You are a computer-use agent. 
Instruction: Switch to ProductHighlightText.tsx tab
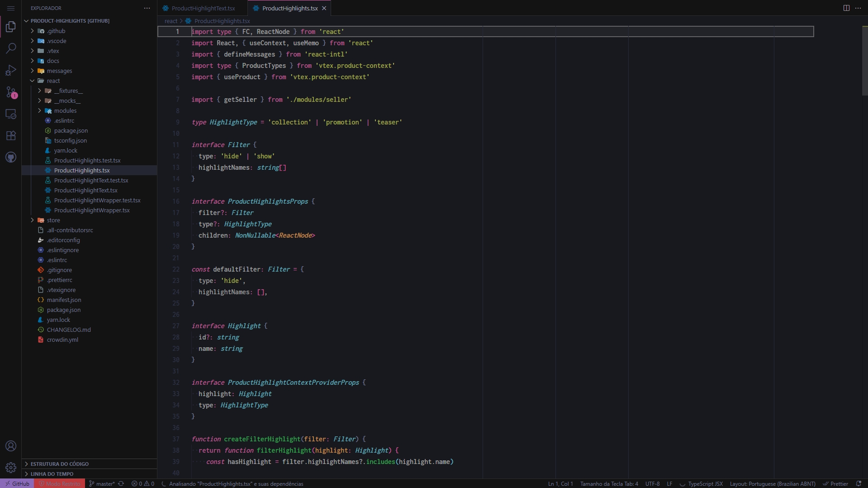click(x=203, y=8)
